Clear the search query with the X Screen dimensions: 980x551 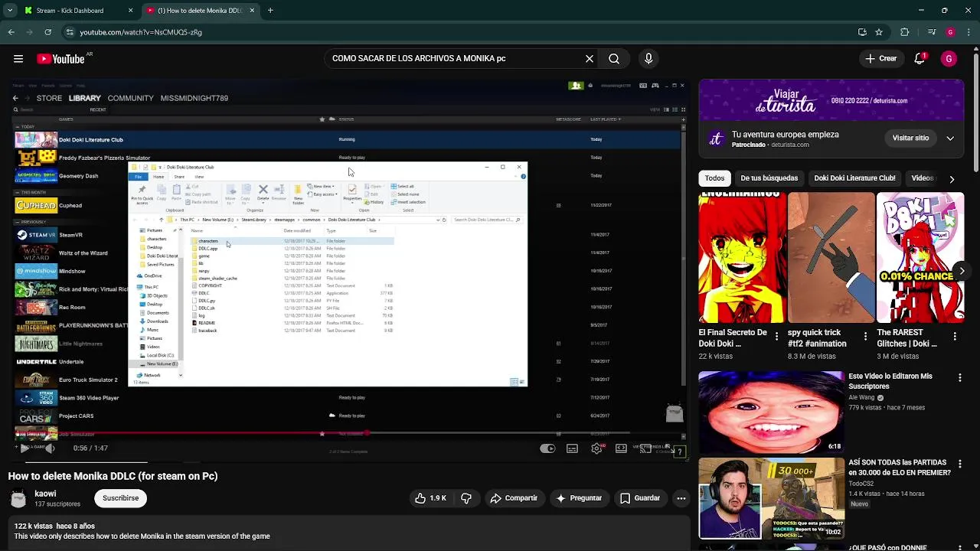click(x=590, y=59)
